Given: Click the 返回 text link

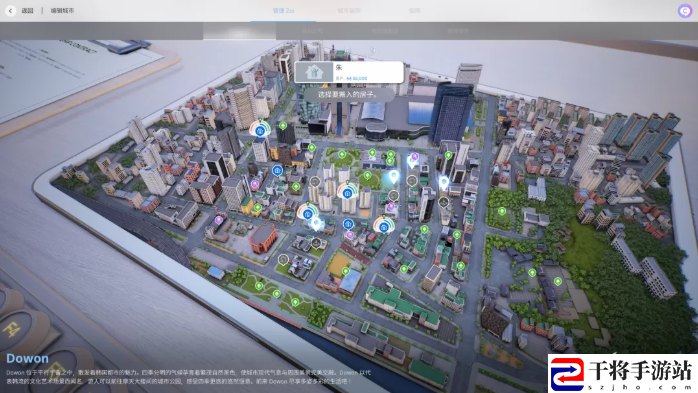Looking at the screenshot, I should pos(28,10).
